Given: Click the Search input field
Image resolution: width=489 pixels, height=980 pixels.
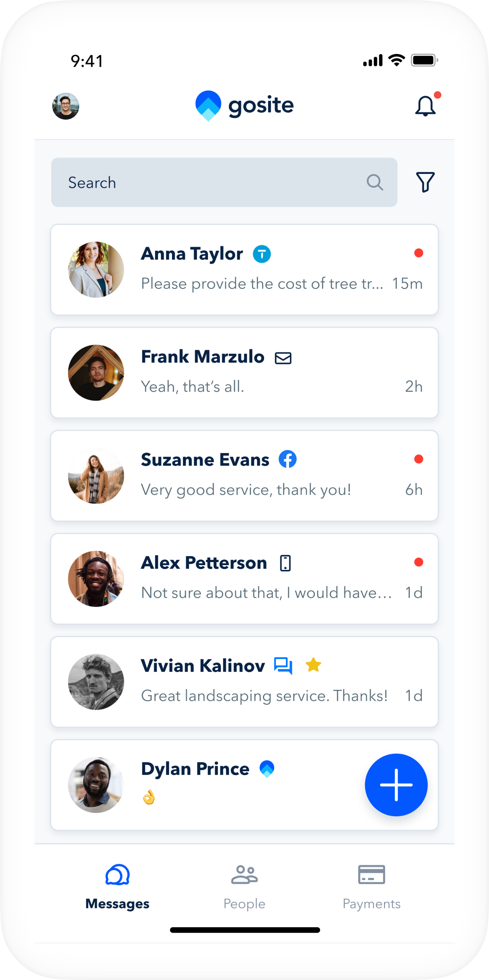Looking at the screenshot, I should point(212,183).
